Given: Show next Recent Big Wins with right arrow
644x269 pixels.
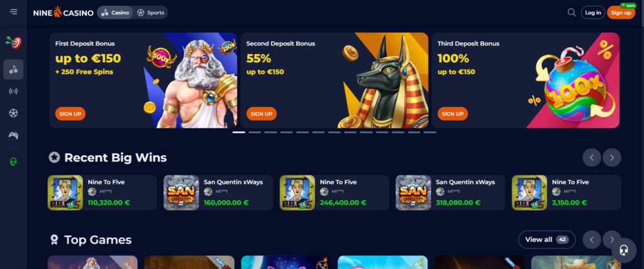Looking at the screenshot, I should (x=611, y=158).
